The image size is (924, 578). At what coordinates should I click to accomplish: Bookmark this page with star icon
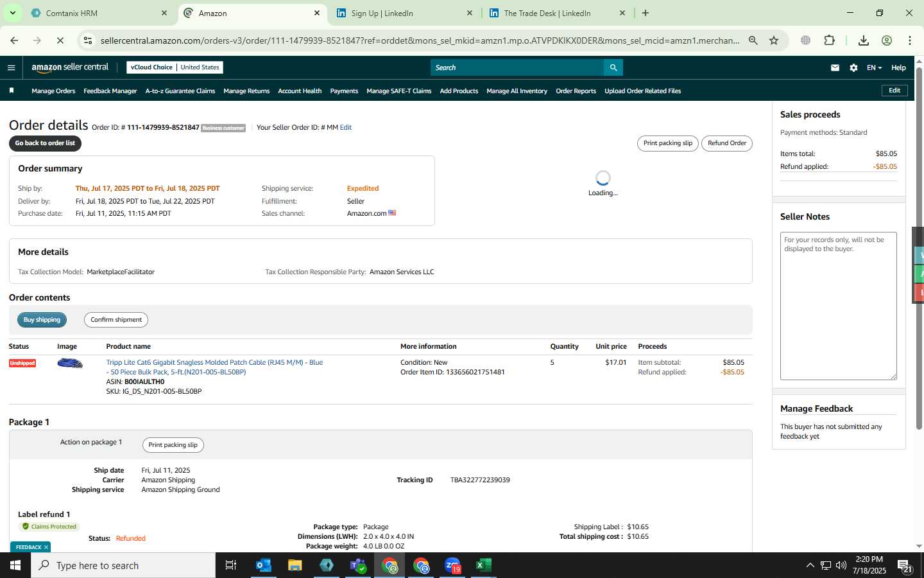point(774,40)
